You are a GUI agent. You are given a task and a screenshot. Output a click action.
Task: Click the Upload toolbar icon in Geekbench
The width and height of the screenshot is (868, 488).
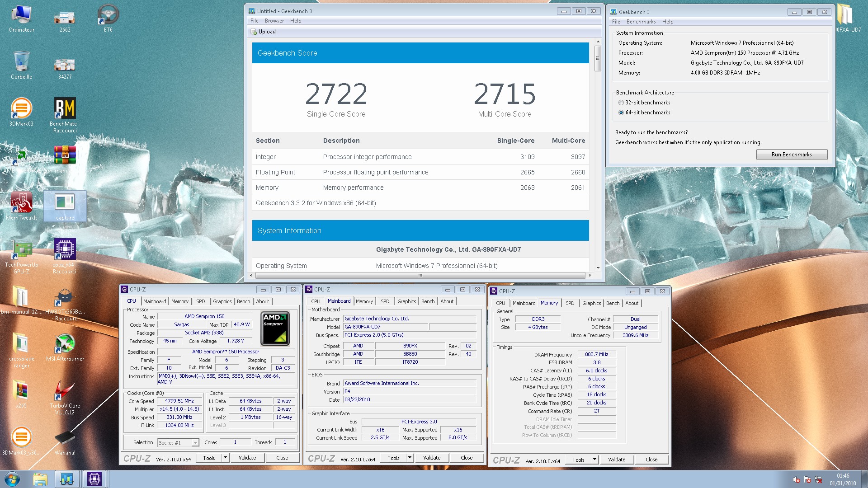click(254, 32)
